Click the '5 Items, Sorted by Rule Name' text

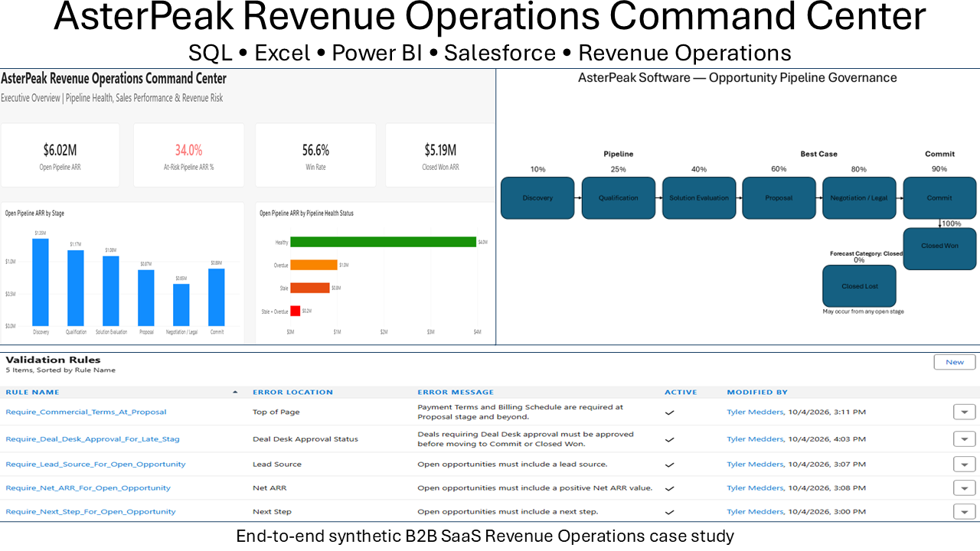click(60, 370)
